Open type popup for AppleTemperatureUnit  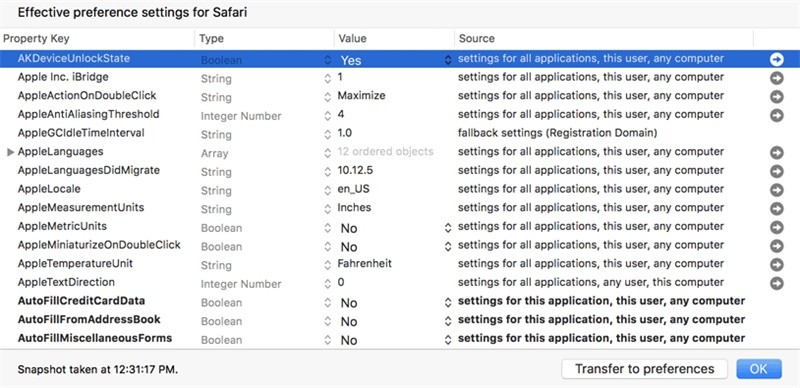[x=328, y=265]
